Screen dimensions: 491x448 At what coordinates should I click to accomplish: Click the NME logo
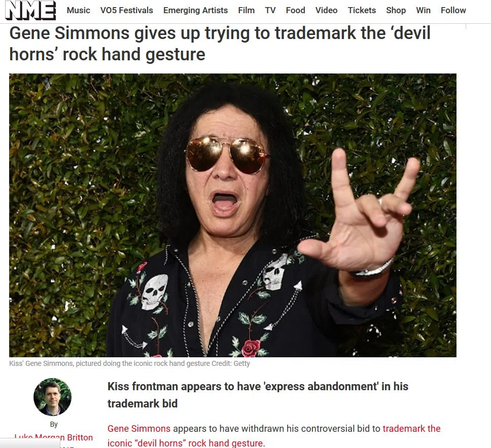tap(30, 10)
